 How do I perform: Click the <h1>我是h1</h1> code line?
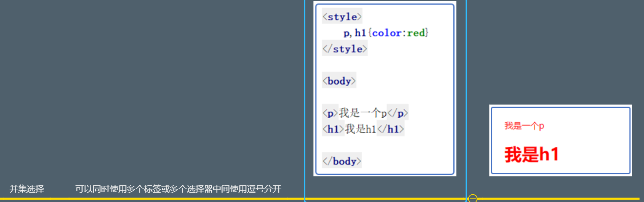coord(363,129)
